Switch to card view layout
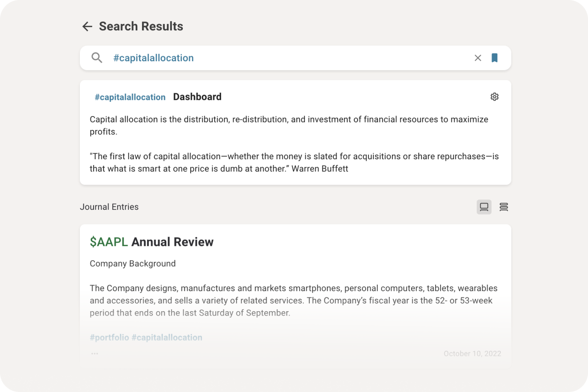588x392 pixels. (x=484, y=207)
